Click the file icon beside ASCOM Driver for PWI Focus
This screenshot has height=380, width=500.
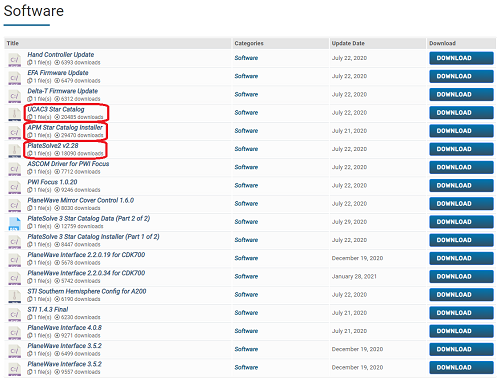pos(15,169)
